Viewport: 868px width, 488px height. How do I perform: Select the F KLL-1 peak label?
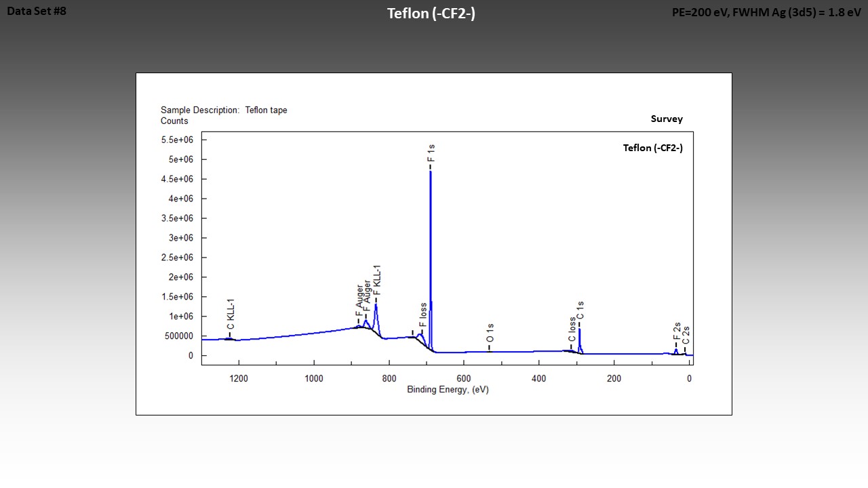[x=377, y=281]
